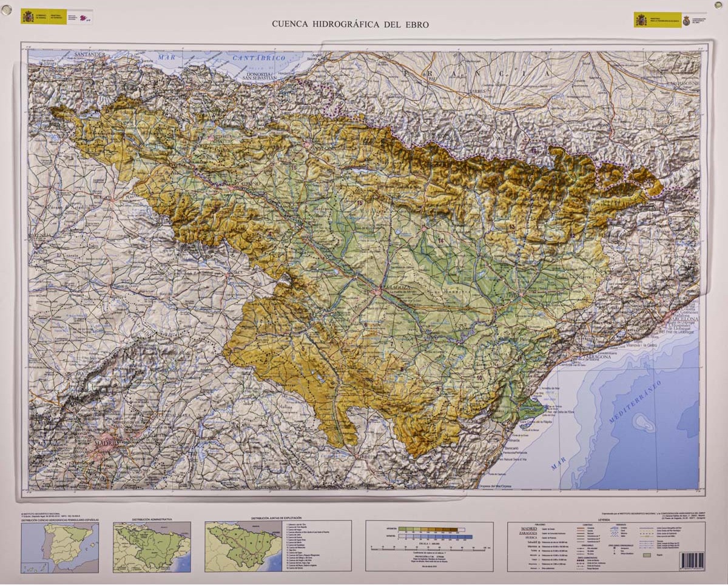The height and width of the screenshot is (586, 728).
Task: Toggle the Canal symbol under Hidrografía legend
Action: pyautogui.click(x=616, y=531)
